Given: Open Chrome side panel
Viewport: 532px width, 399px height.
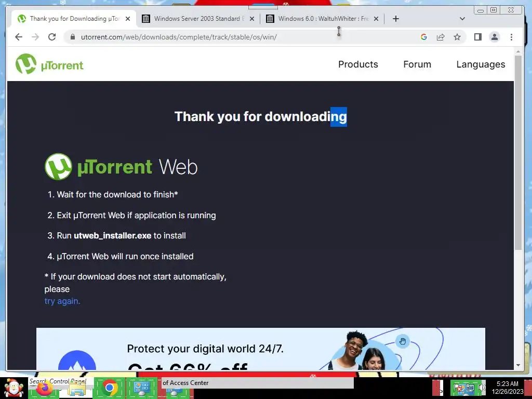Looking at the screenshot, I should tap(478, 37).
